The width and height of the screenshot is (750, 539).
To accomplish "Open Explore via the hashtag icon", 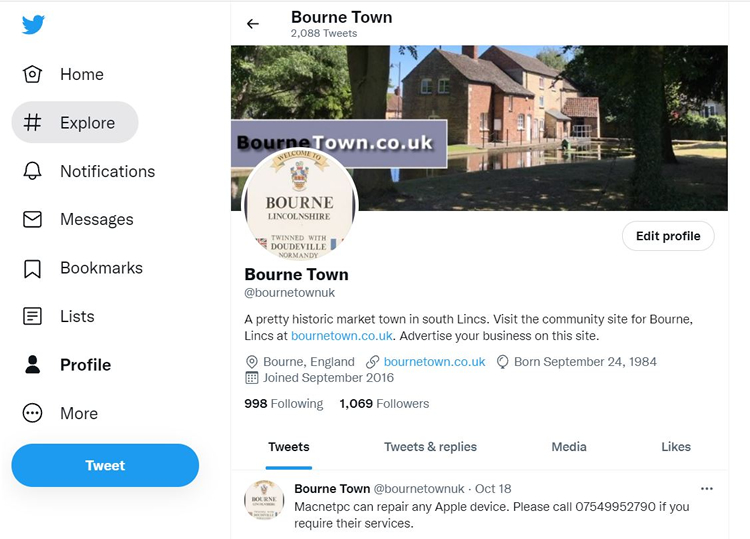I will [x=33, y=123].
